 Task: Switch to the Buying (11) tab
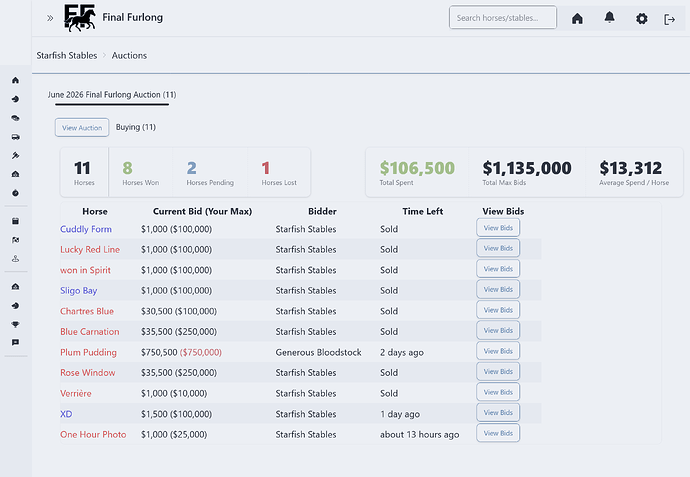(x=136, y=127)
